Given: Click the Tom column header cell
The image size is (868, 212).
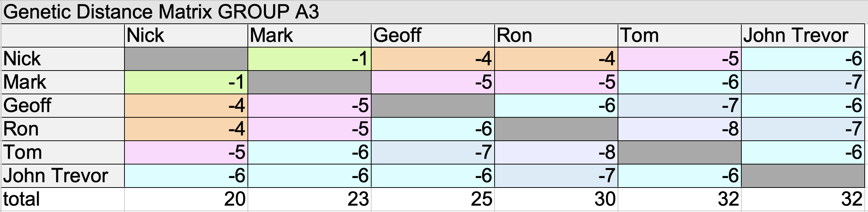Looking at the screenshot, I should click(680, 35).
